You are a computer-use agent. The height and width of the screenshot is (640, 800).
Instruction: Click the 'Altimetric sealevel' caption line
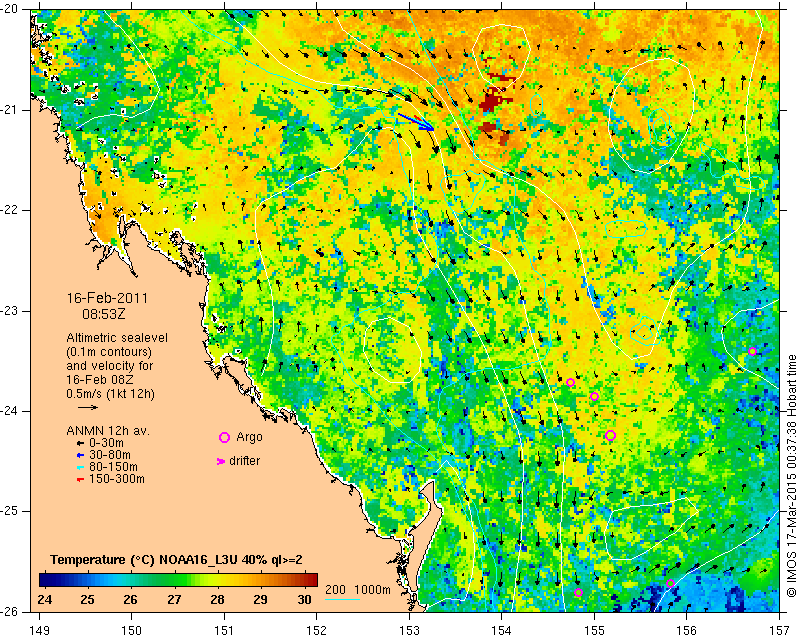[x=117, y=338]
